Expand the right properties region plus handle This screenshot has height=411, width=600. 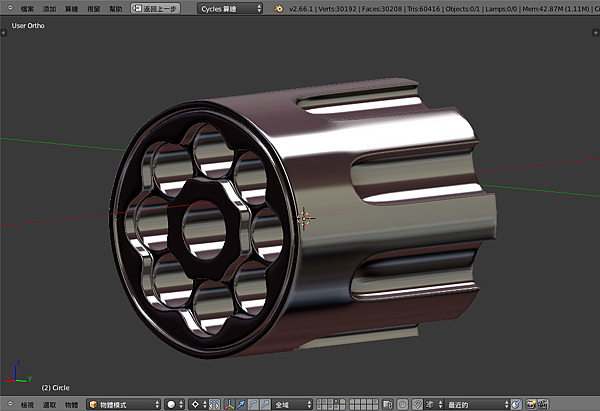(595, 33)
